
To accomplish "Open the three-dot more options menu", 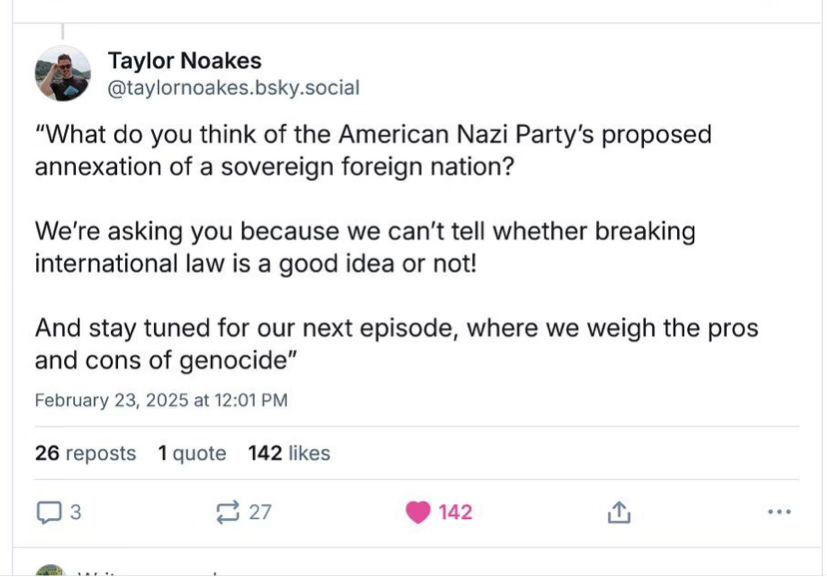I will [x=779, y=513].
